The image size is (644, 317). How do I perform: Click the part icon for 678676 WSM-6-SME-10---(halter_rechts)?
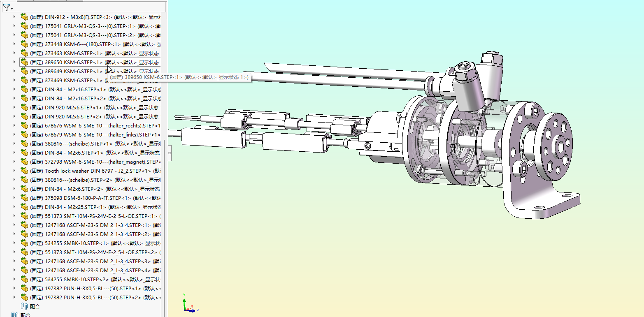pyautogui.click(x=24, y=125)
